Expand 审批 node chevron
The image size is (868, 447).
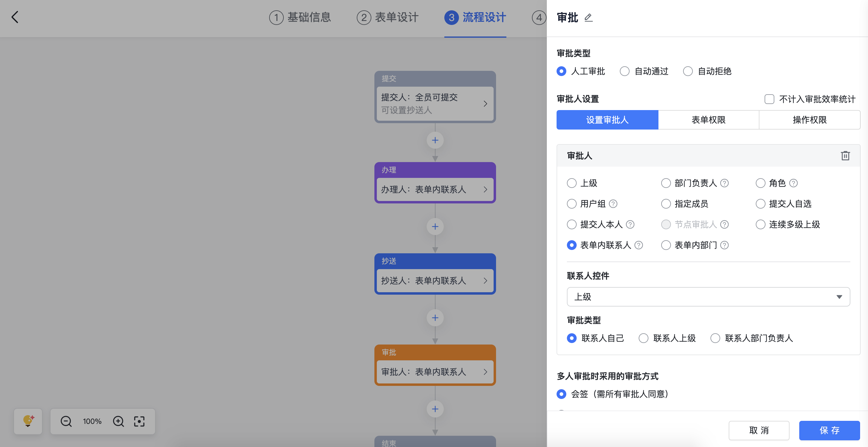pyautogui.click(x=485, y=372)
